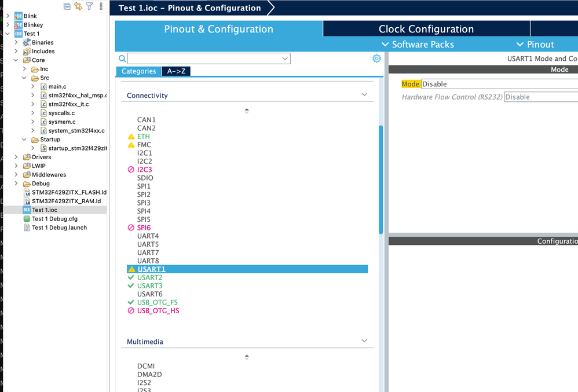This screenshot has height=392, width=578.
Task: Click the Blink project IDE icon
Action: (19, 16)
